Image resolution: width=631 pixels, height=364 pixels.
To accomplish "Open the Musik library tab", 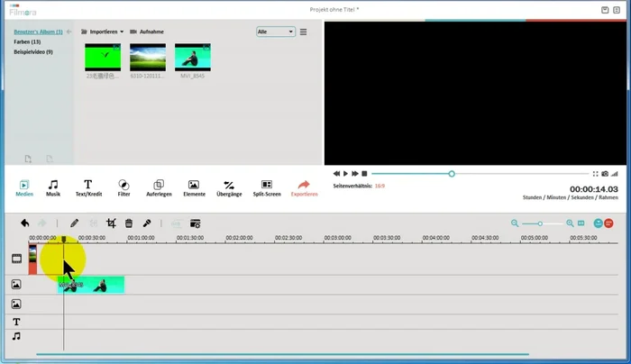I will (53, 187).
